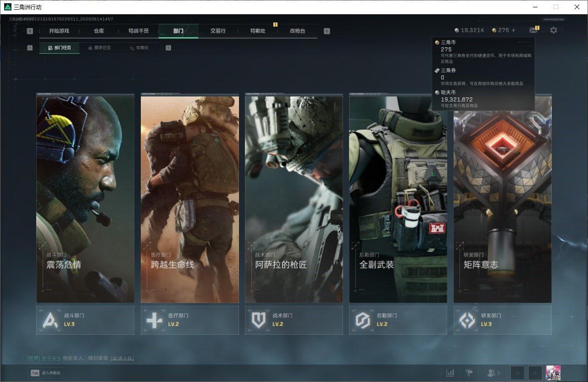Viewport: 588px width, 382px height.
Task: Click the CN UID text at top
Action: (x=61, y=19)
